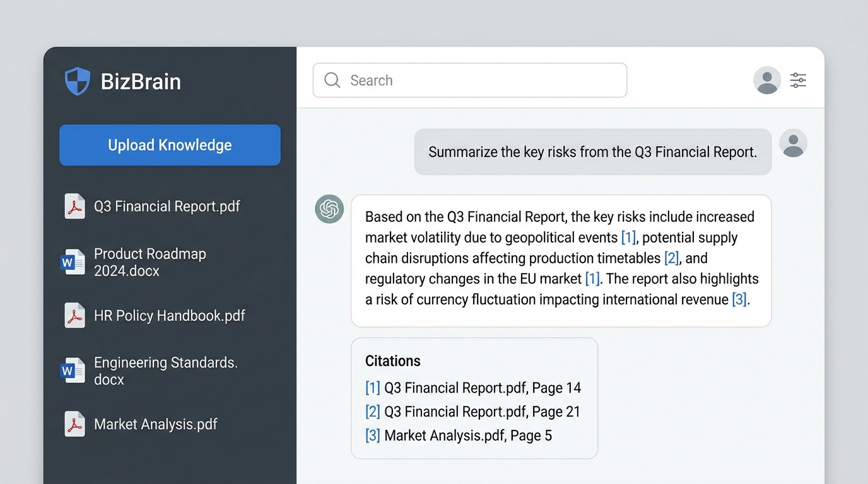This screenshot has height=484, width=868.
Task: Click the Word icon beside Engineering Standards
Action: [x=73, y=371]
